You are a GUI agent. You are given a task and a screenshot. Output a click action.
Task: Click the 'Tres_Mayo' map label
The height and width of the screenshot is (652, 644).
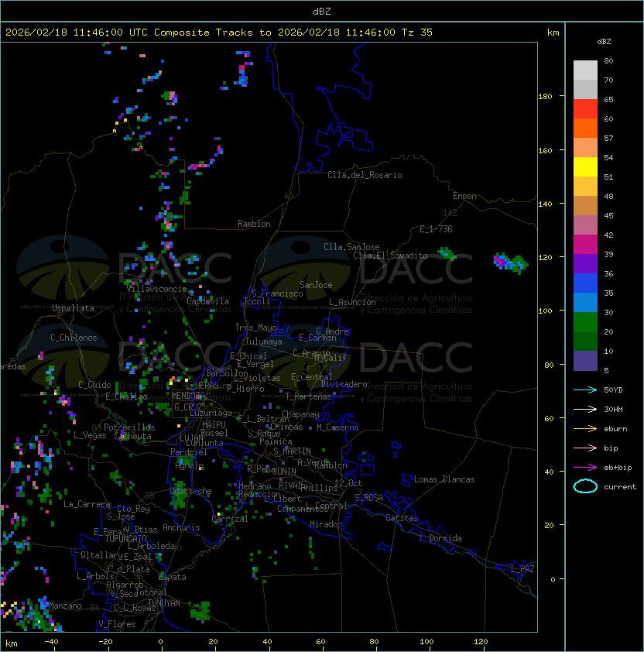pos(255,328)
